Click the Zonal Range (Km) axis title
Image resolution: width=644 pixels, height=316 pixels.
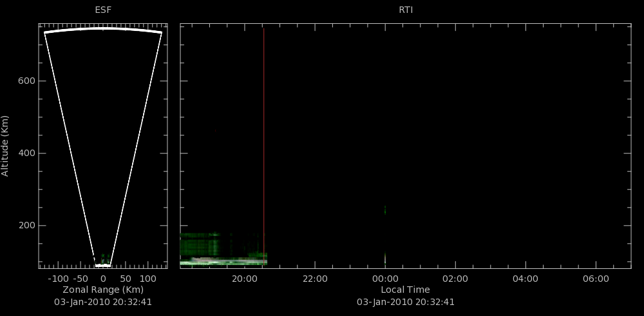103,290
